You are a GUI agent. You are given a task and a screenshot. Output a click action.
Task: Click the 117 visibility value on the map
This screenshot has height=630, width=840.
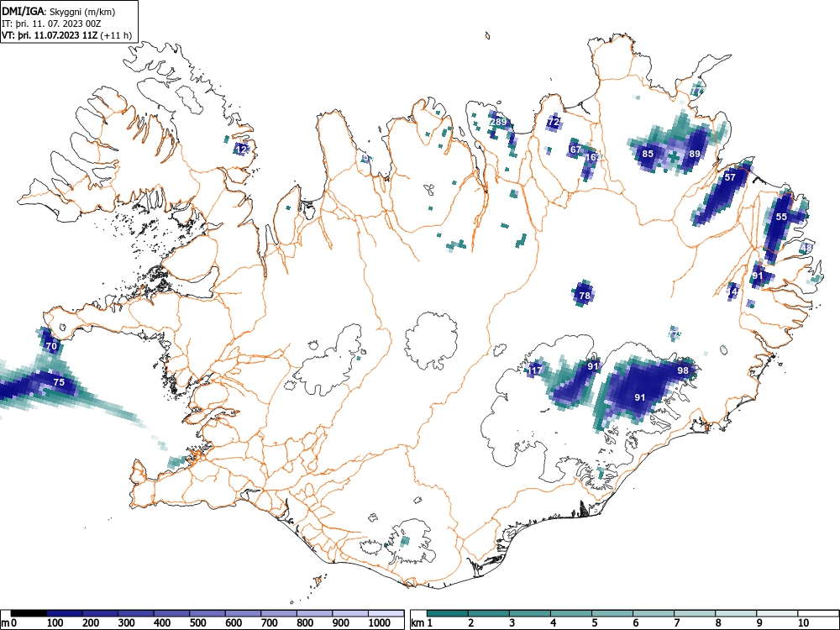click(535, 370)
